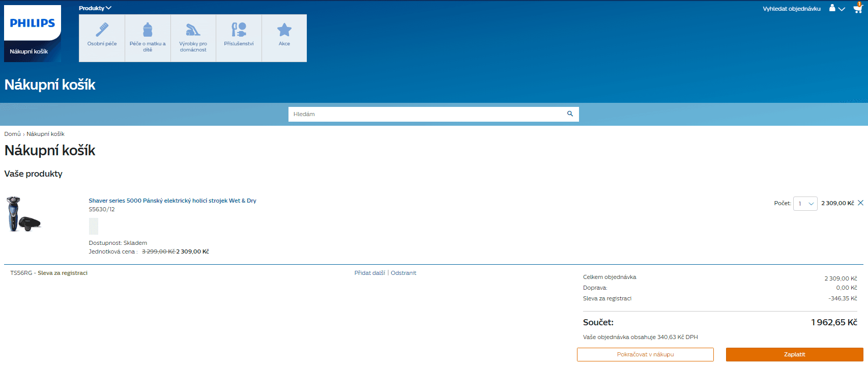Click the Součet total 1 962,65 Kč
Screen dimensions: 868x365
tap(834, 322)
